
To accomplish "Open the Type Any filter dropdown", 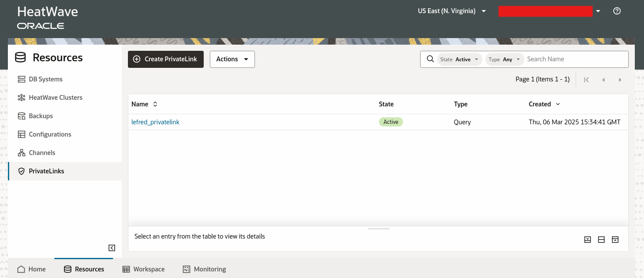I will coord(505,59).
